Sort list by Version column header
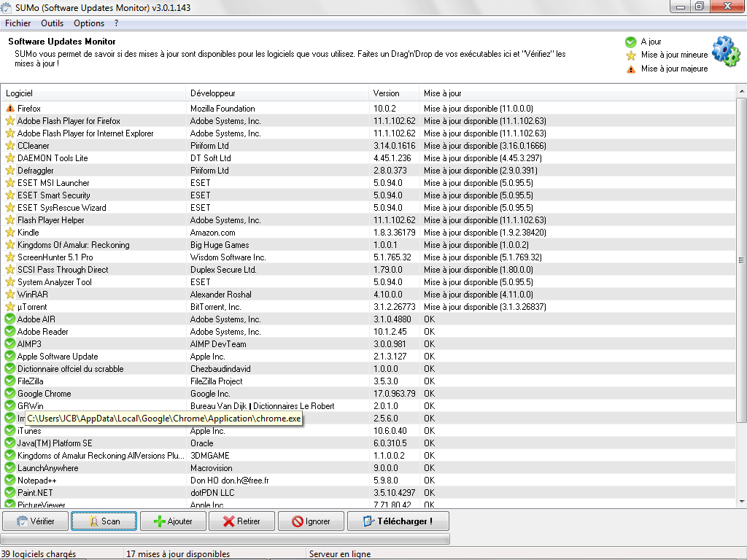 pos(387,93)
